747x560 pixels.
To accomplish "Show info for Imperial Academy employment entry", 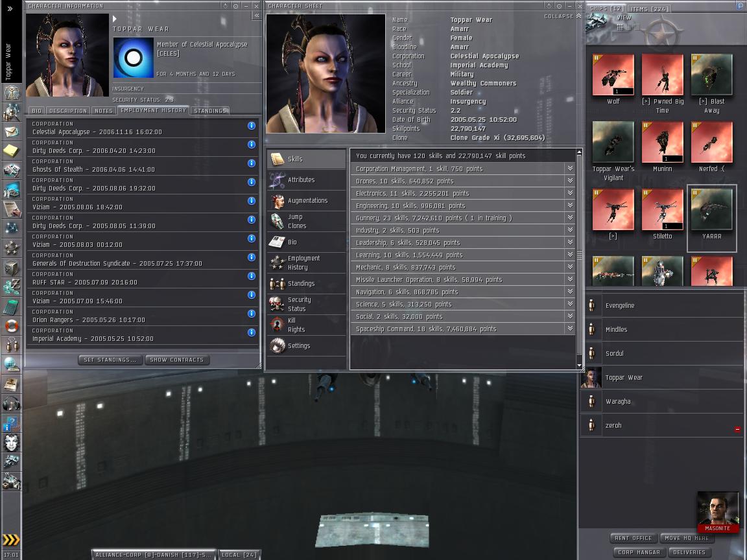I will [x=252, y=332].
